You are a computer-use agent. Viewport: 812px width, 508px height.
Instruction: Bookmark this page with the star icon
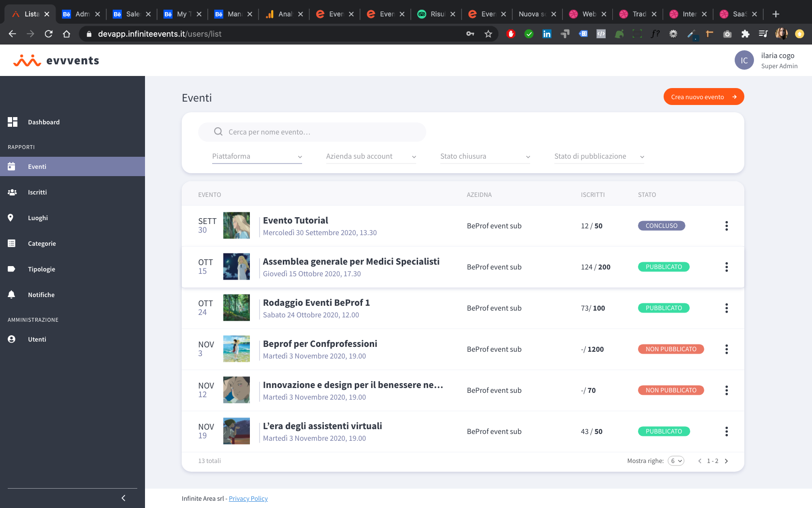point(488,34)
